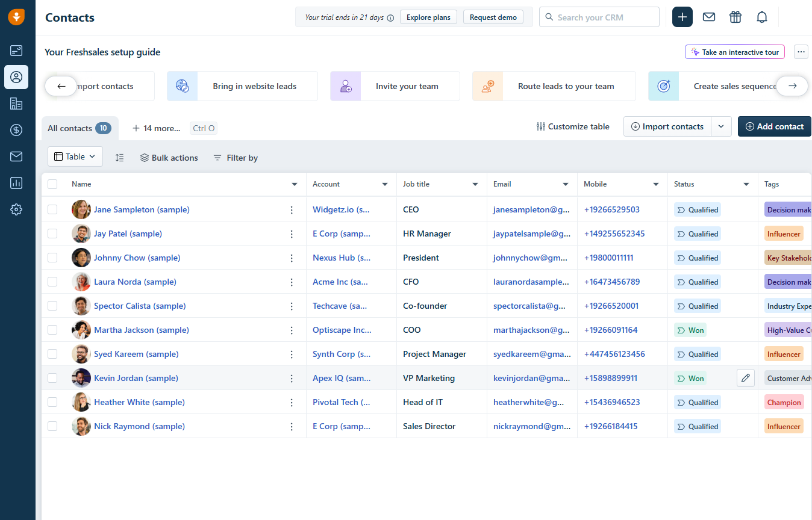The width and height of the screenshot is (812, 520).
Task: View Analytics via the sidebar chart icon
Action: [x=16, y=183]
